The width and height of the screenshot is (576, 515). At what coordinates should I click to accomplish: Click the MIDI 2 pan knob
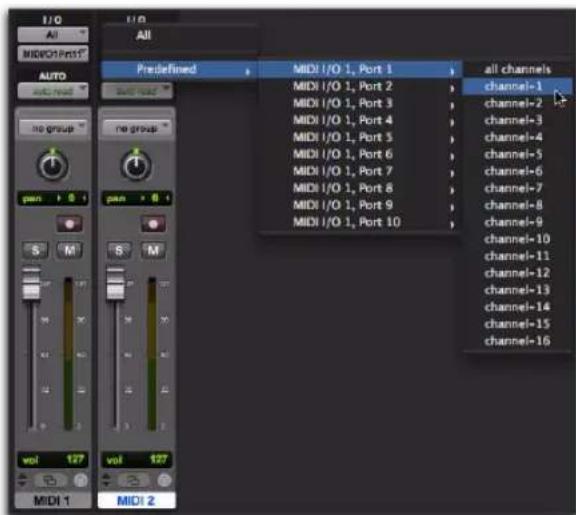[x=136, y=166]
